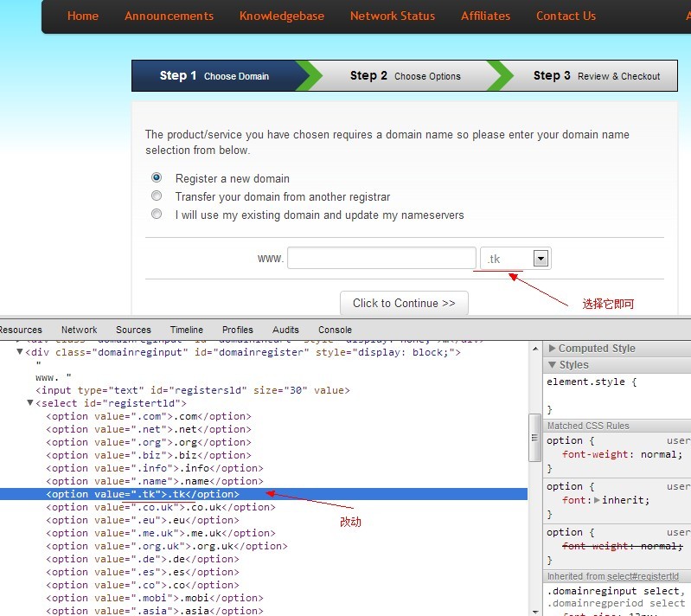Select the .info option line
The image size is (691, 616).
pyautogui.click(x=155, y=468)
